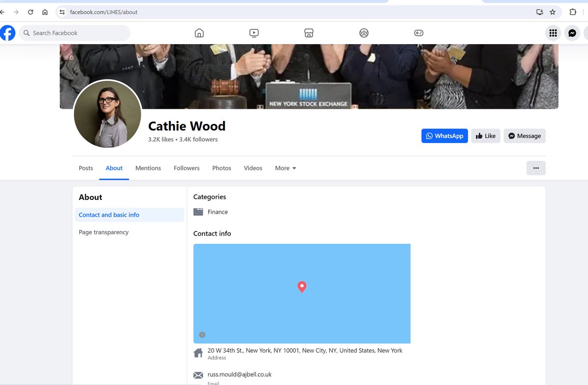Open the Messenger icon in header

(572, 33)
